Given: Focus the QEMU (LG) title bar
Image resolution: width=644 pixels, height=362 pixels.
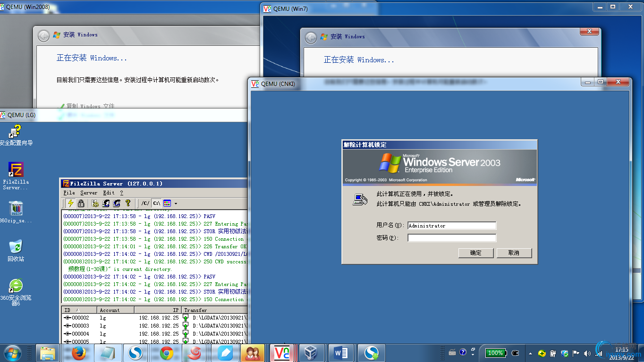Looking at the screenshot, I should click(124, 115).
